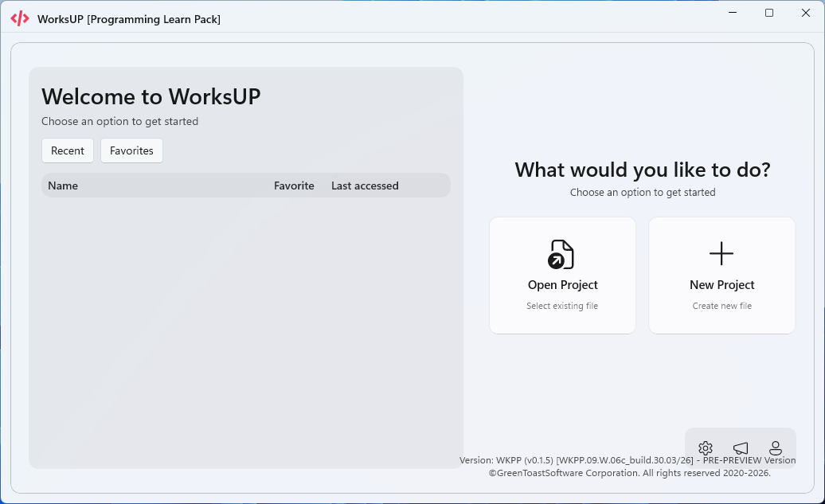Click the Open Project file icon
The width and height of the screenshot is (825, 504).
pyautogui.click(x=561, y=254)
